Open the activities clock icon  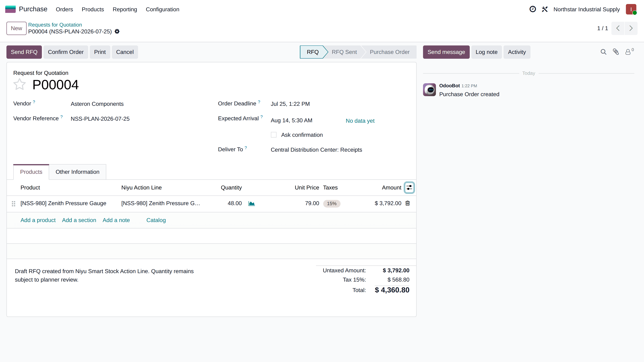point(533,9)
